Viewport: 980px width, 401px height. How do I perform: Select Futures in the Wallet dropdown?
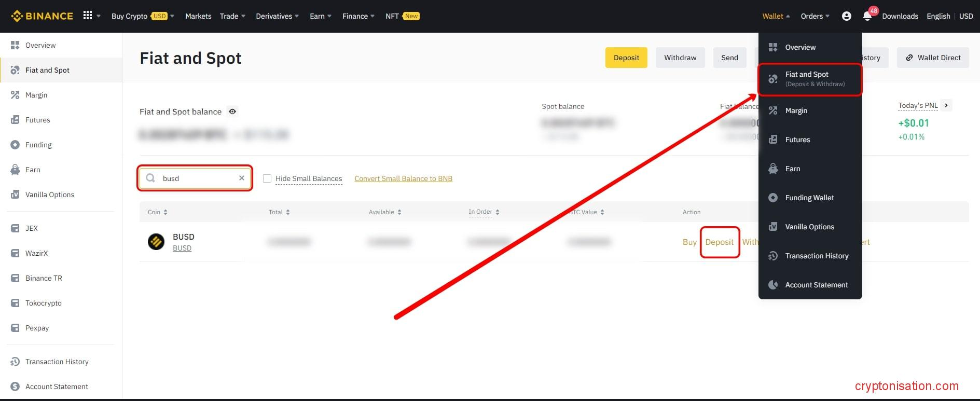(x=810, y=140)
